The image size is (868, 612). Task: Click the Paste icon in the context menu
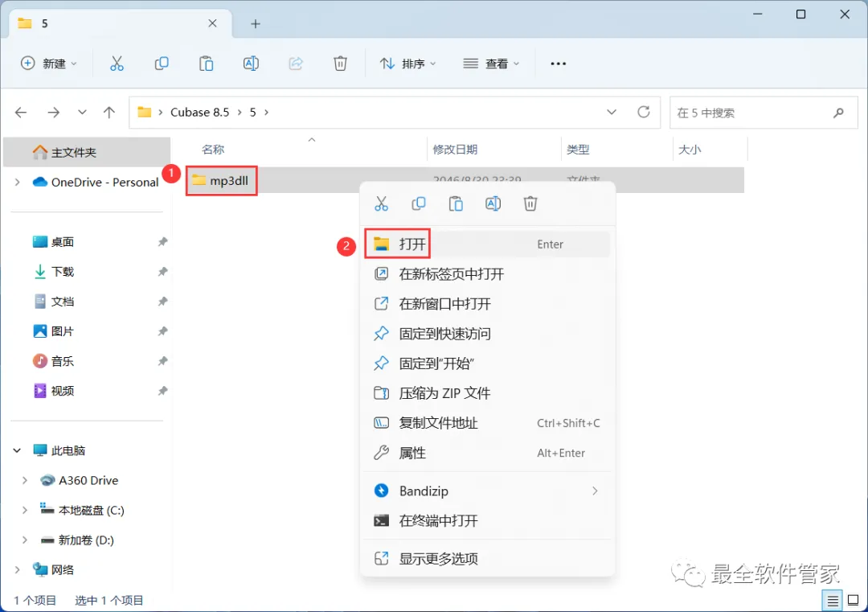[456, 203]
